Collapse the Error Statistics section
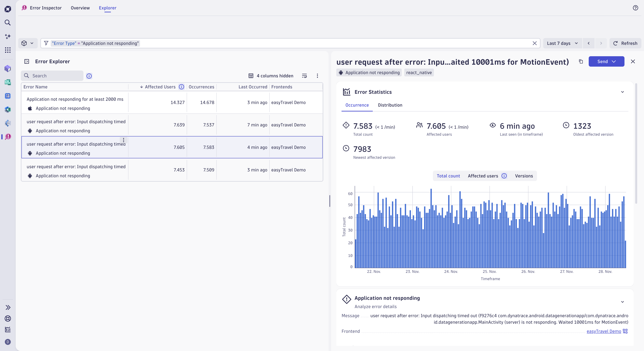This screenshot has width=644, height=351. 622,92
